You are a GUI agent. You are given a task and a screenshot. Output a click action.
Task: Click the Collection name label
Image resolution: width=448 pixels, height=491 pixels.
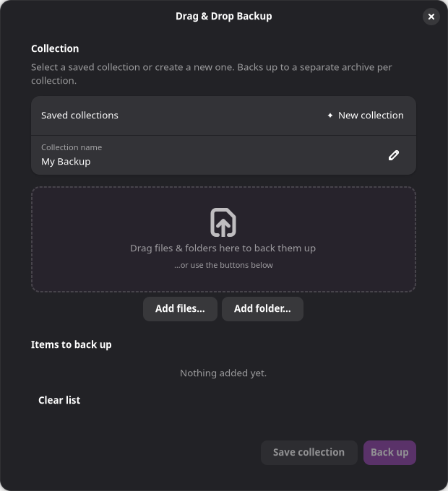click(72, 147)
